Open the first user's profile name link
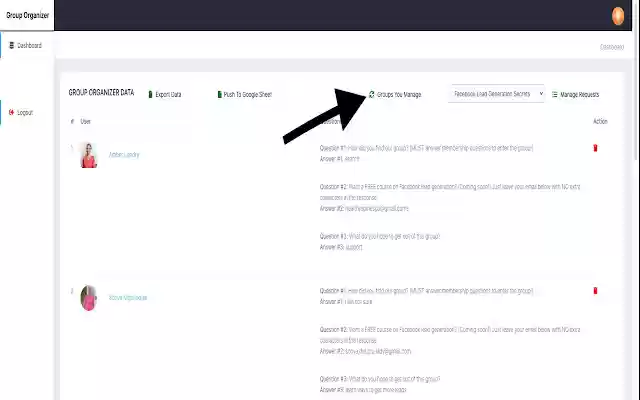 click(124, 155)
